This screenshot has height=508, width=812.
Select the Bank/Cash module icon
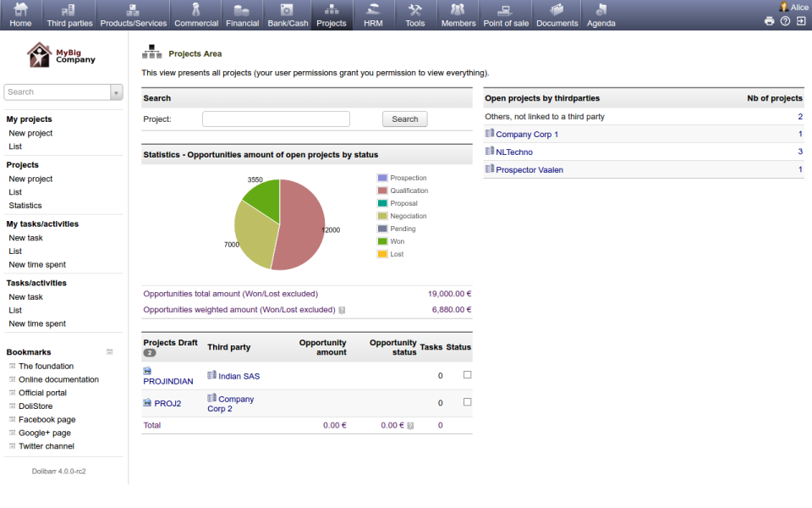pos(287,10)
